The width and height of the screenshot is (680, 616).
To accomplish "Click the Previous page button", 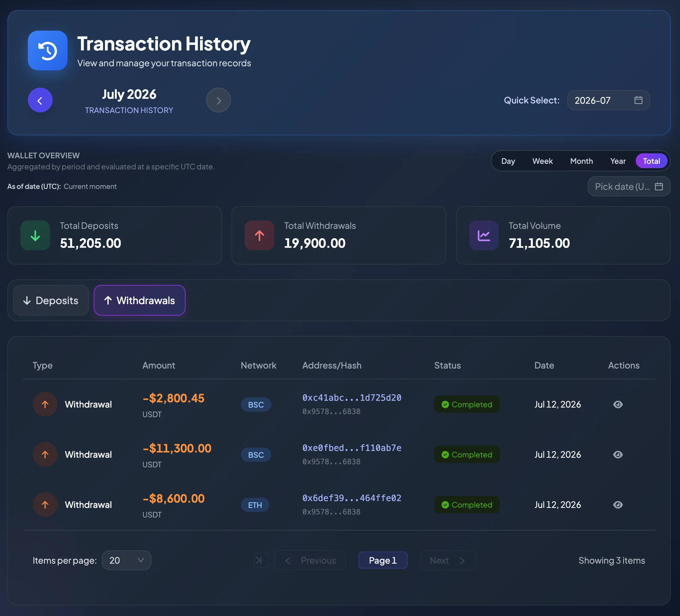I will tap(310, 560).
